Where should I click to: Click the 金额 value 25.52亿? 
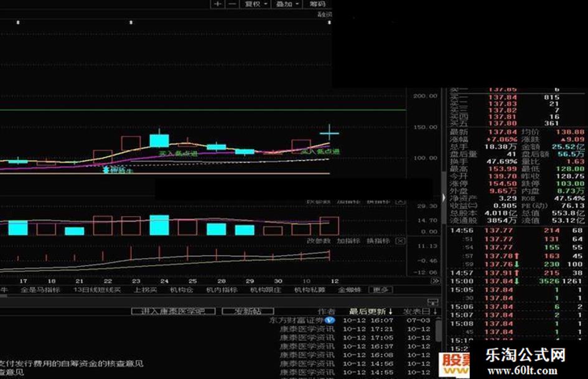click(567, 147)
